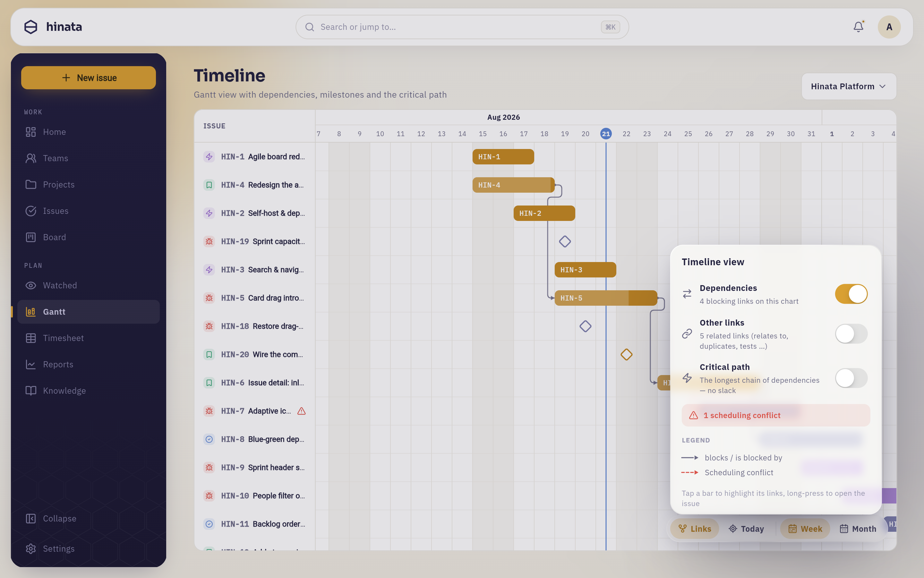Screen dimensions: 924x578
Task: Click the HIN-6 story bookmark icon
Action: [209, 383]
